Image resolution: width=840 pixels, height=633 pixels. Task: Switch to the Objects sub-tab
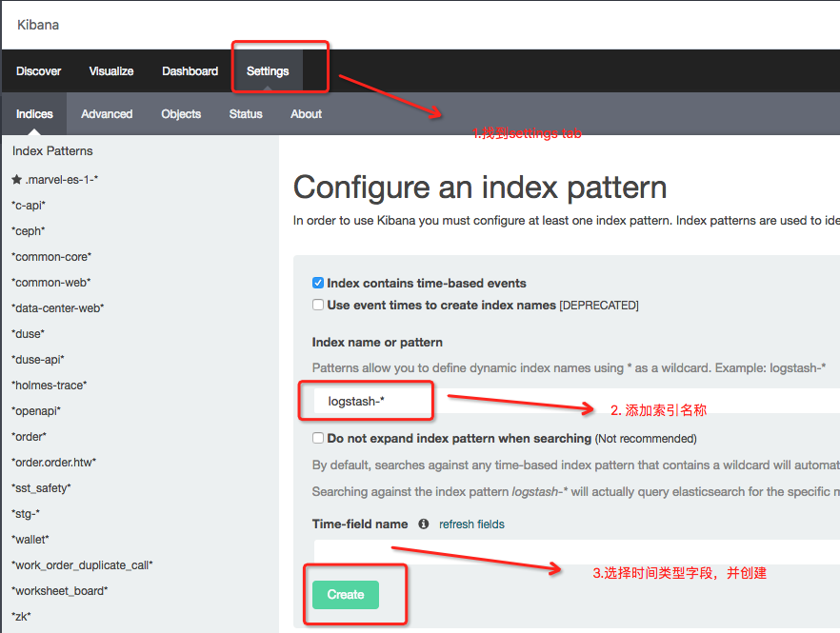click(181, 114)
